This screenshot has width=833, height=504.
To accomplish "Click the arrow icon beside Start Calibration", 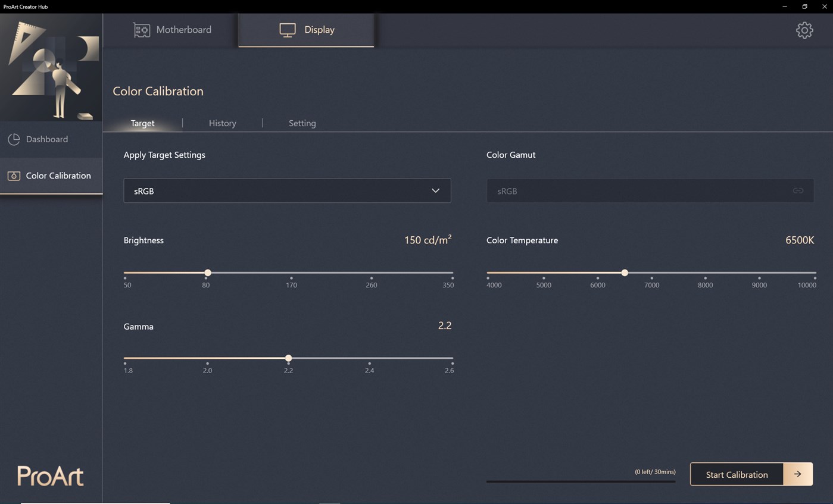I will 798,474.
